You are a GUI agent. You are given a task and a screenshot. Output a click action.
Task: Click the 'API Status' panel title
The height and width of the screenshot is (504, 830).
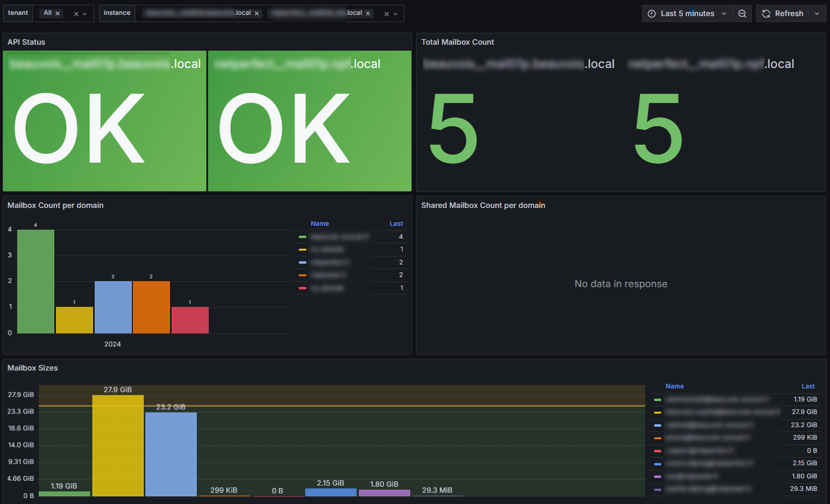(x=26, y=42)
